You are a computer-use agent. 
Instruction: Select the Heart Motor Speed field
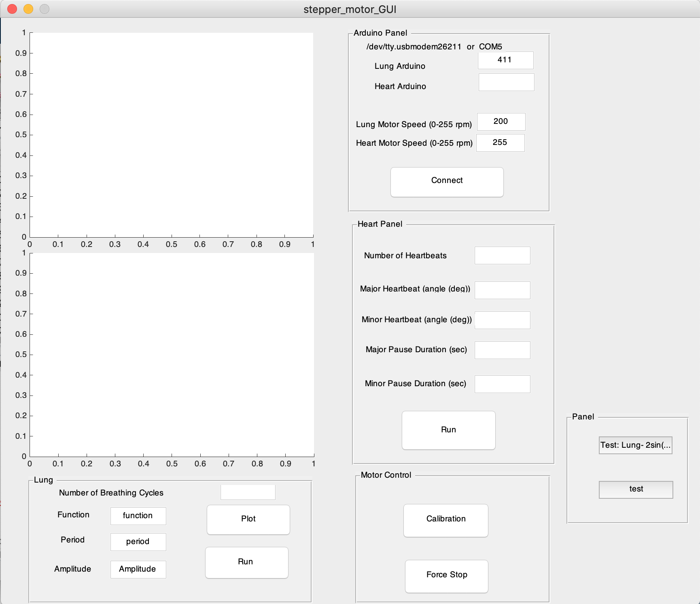point(500,143)
